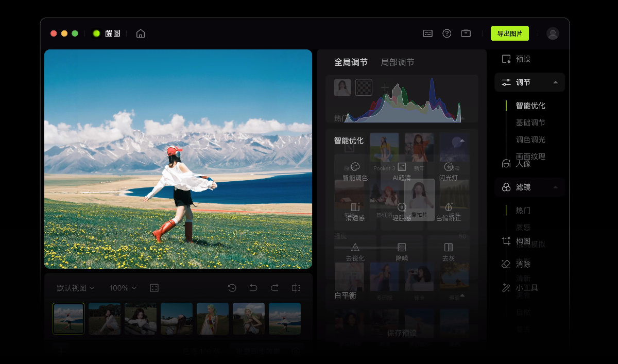Image resolution: width=618 pixels, height=364 pixels.
Task: Go to the home screen icon
Action: 141,33
